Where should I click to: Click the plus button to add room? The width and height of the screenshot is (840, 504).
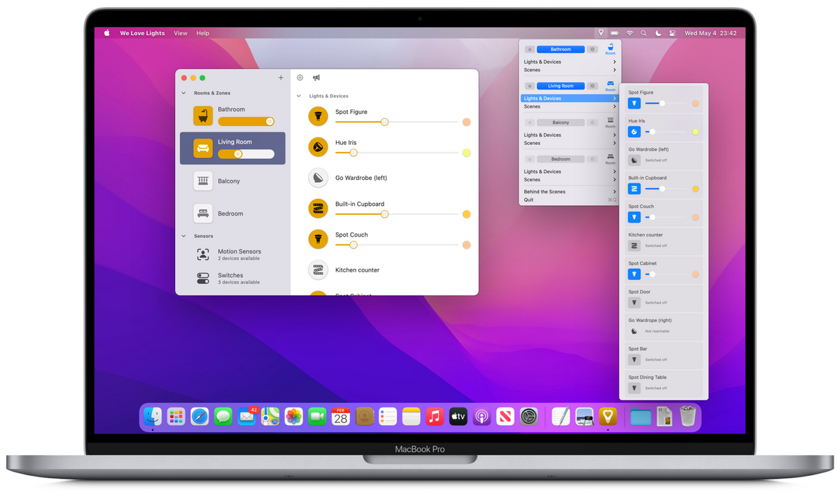[281, 78]
